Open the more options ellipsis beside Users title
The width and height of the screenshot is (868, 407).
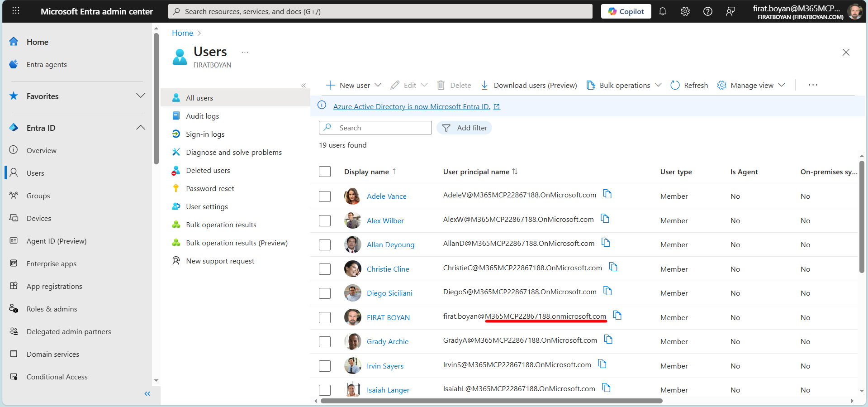click(245, 53)
